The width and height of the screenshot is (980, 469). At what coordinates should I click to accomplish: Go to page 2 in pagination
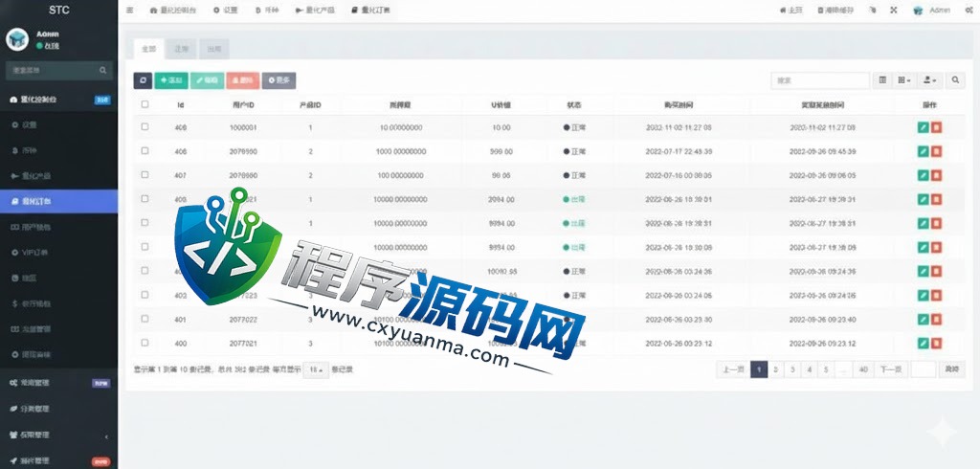(x=775, y=369)
